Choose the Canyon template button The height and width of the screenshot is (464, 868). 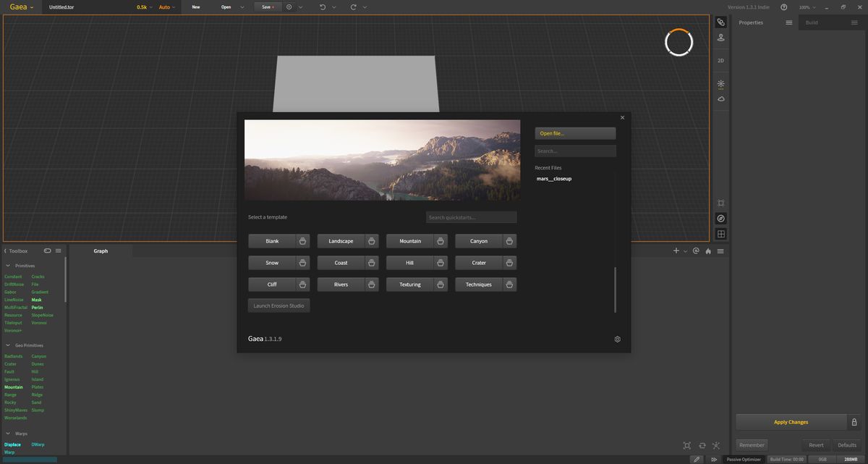pos(478,241)
